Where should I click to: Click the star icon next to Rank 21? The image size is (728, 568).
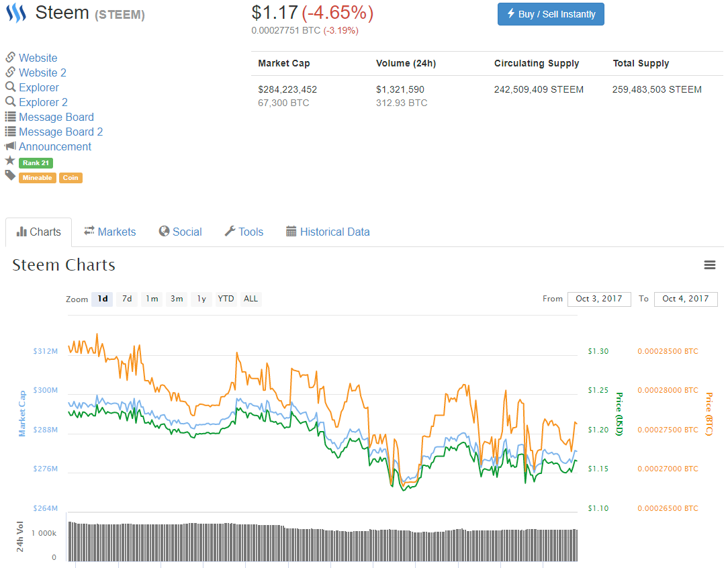pyautogui.click(x=10, y=160)
